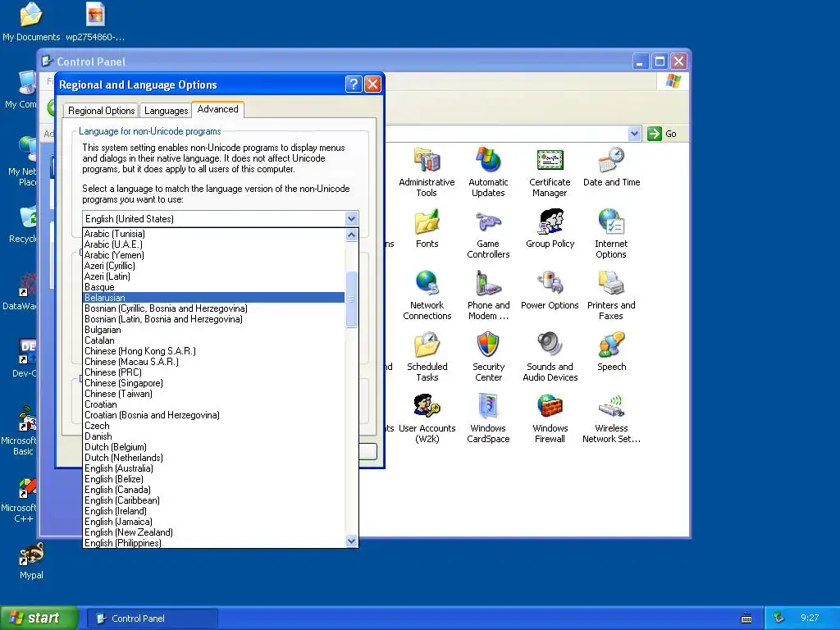Viewport: 840px width, 630px height.
Task: Open Windows CardSpace icon
Action: click(488, 407)
